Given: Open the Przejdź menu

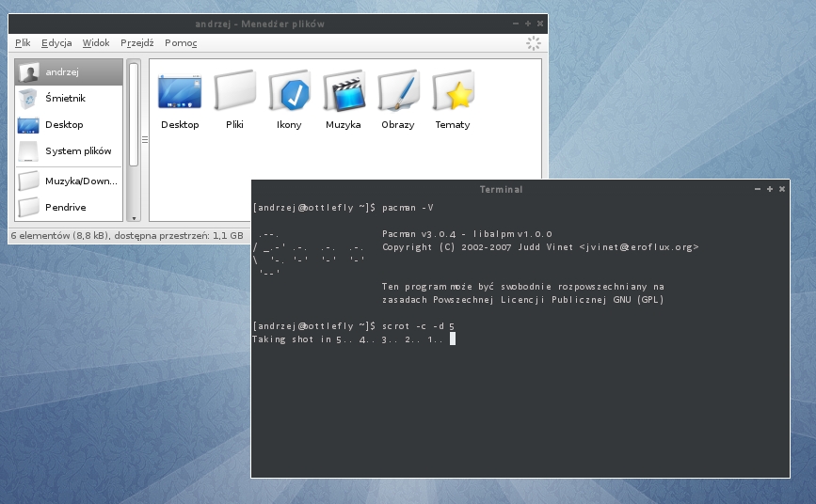Looking at the screenshot, I should click(x=136, y=43).
